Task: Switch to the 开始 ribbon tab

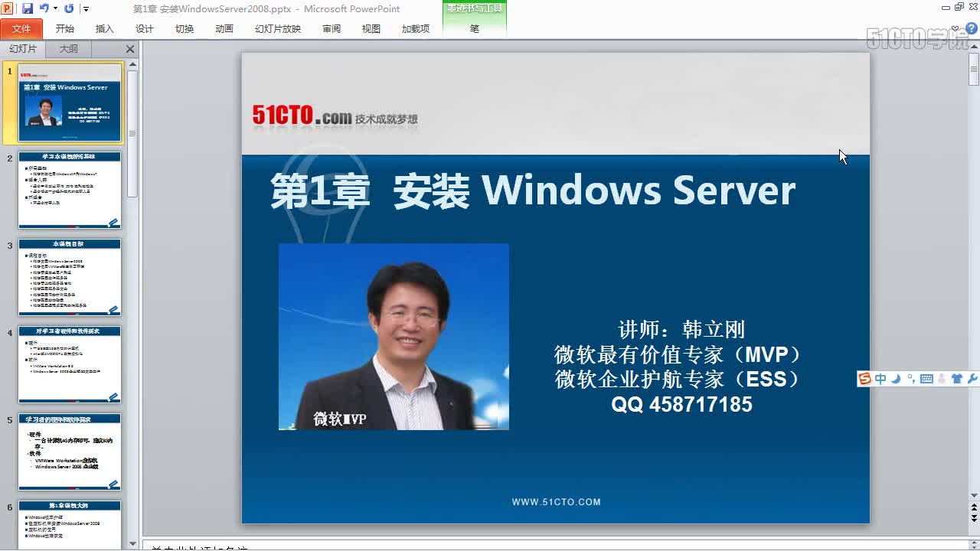Action: coord(65,29)
